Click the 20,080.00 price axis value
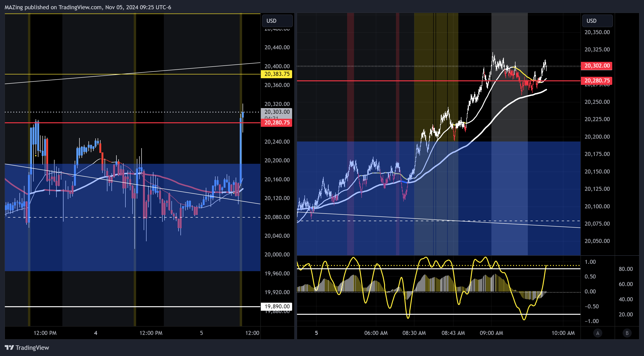644x356 pixels. click(277, 217)
